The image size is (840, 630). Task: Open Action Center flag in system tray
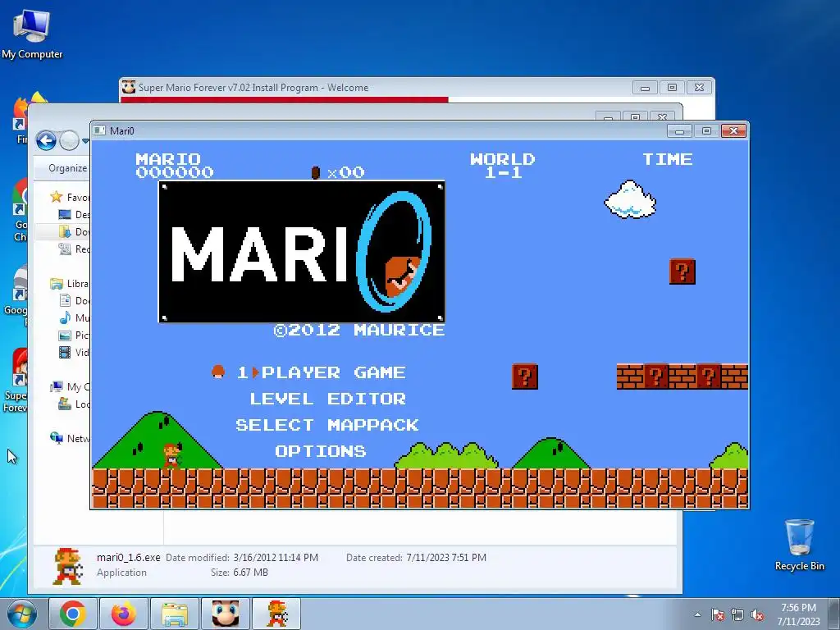(717, 614)
